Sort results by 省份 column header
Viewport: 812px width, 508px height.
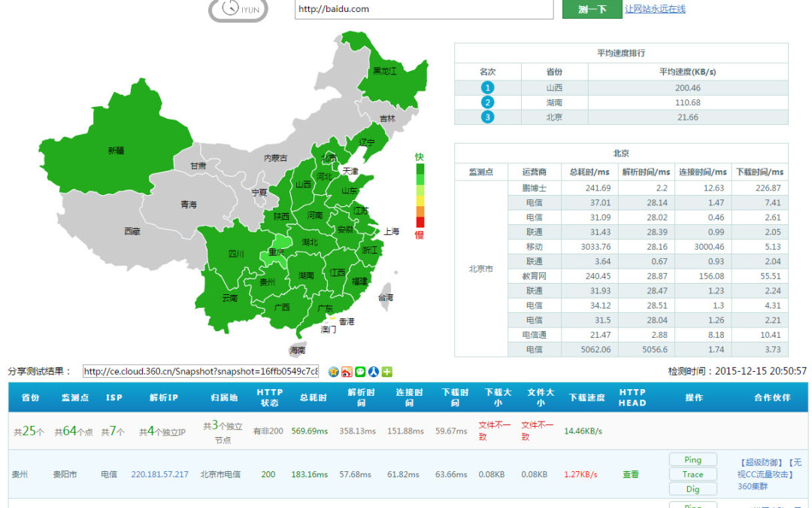click(30, 397)
